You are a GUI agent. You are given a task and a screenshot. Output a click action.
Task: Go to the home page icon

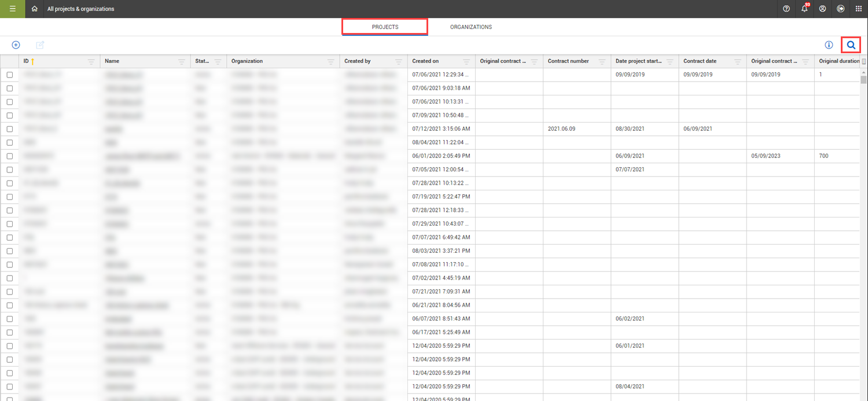click(x=35, y=9)
